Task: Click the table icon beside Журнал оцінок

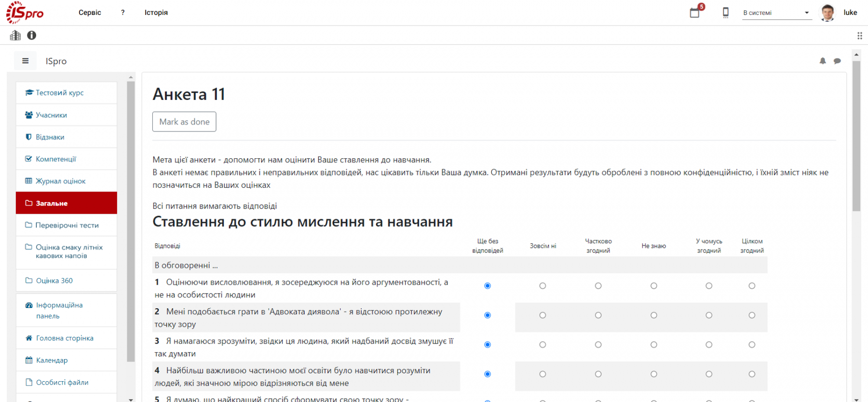Action: click(x=28, y=181)
